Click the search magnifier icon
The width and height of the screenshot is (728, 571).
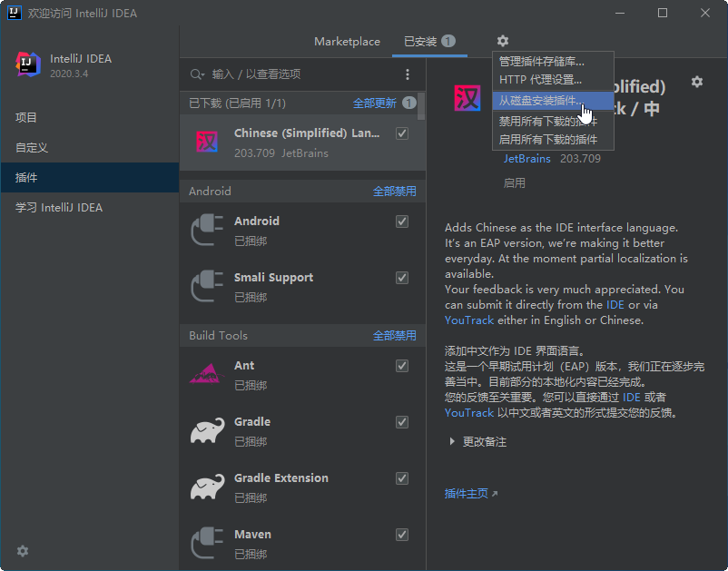tap(197, 74)
